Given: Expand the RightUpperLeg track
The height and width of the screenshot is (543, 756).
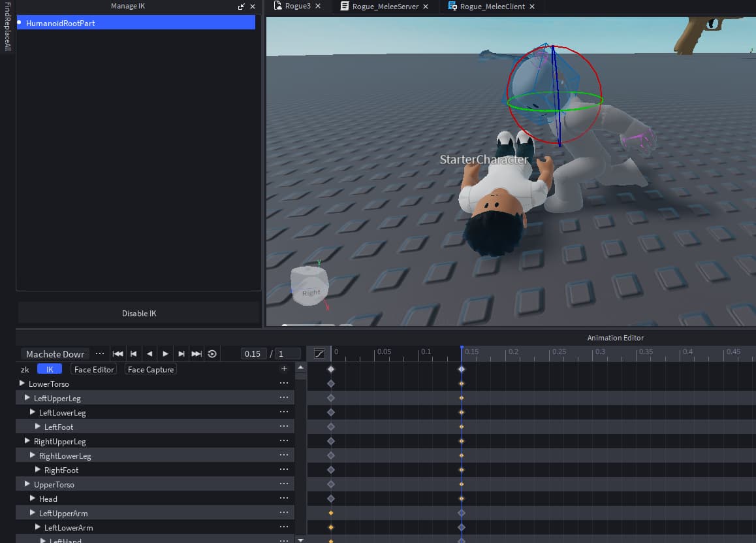Looking at the screenshot, I should [x=27, y=441].
